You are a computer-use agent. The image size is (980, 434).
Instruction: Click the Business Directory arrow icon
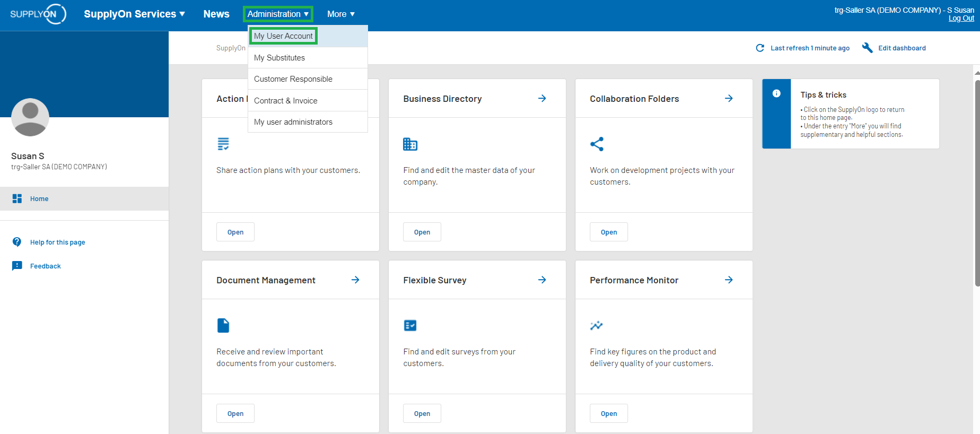[542, 98]
